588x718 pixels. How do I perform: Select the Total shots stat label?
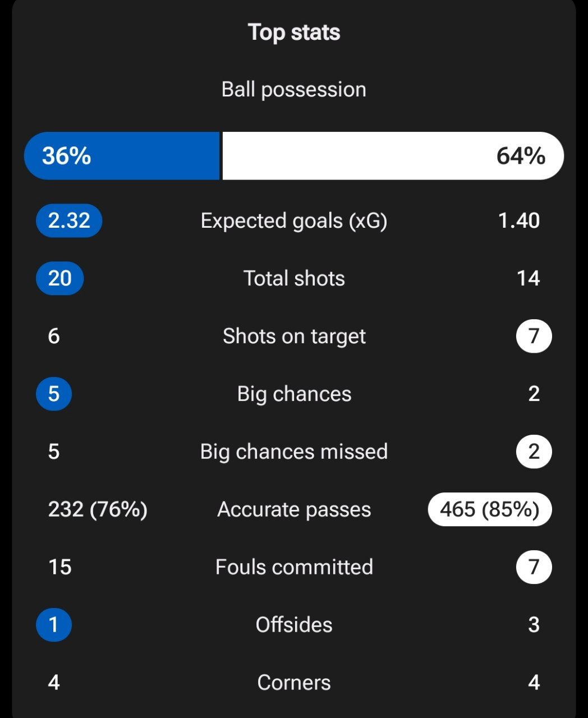point(294,278)
